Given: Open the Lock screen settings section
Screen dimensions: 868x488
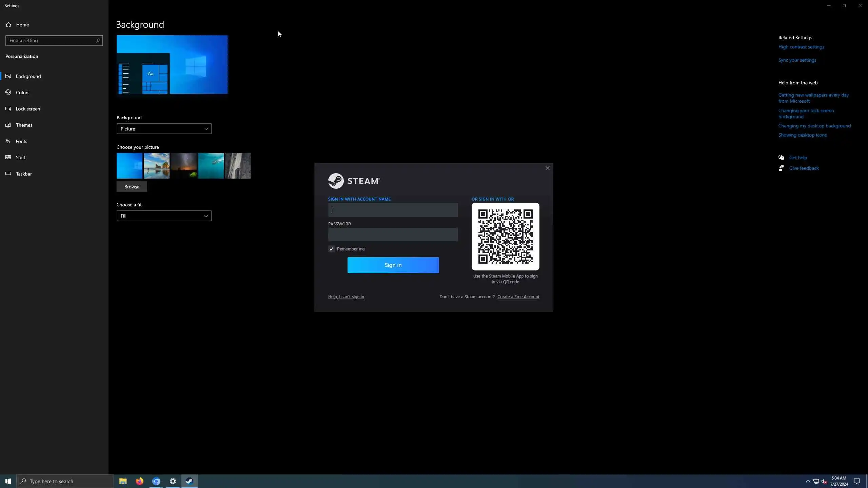Looking at the screenshot, I should point(28,109).
